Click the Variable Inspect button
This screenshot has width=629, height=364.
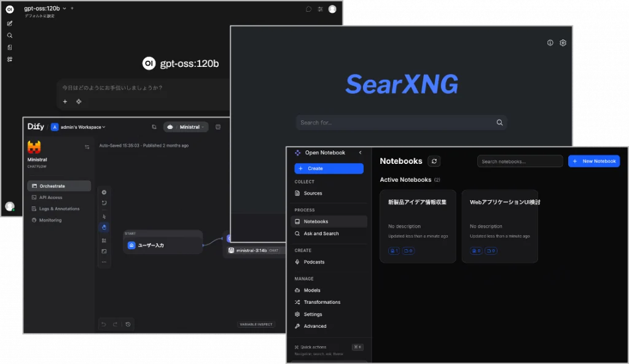tap(256, 324)
